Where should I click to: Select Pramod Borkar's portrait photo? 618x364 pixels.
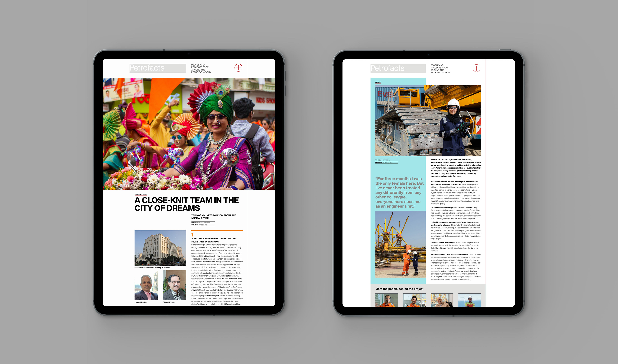(x=146, y=285)
